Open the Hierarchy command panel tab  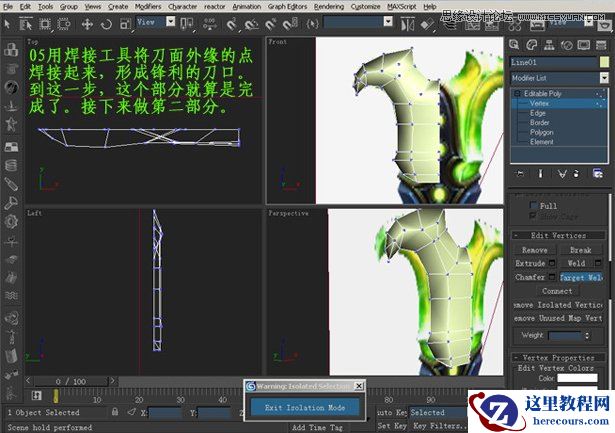click(549, 45)
